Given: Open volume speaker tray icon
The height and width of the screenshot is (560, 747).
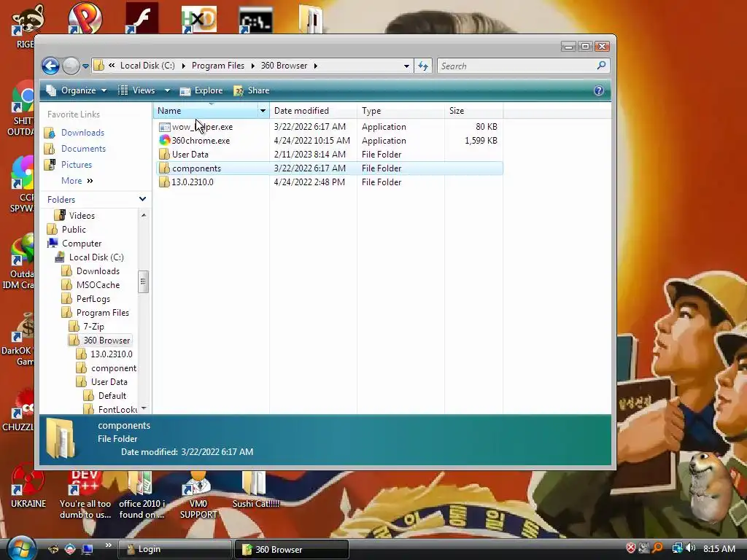Looking at the screenshot, I should click(690, 548).
